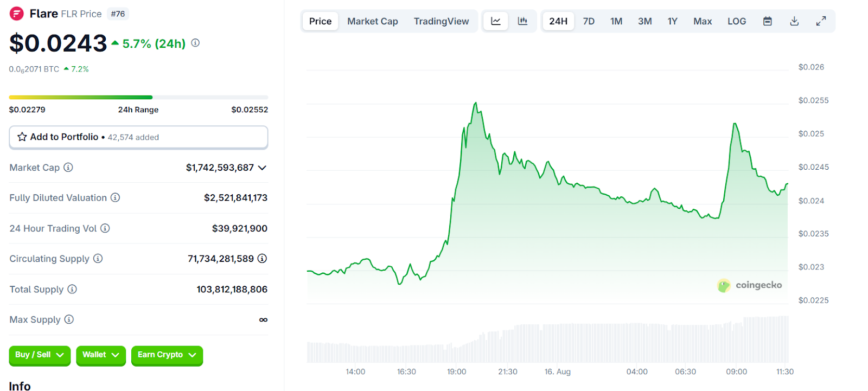
Task: Open the Earn Crypto dropdown
Action: click(x=167, y=355)
